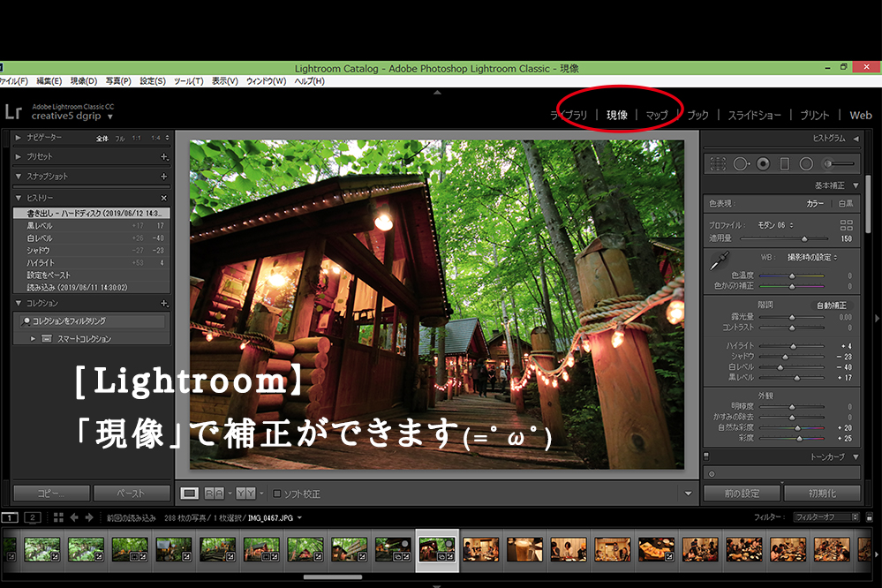Click the コピー... button

click(51, 494)
